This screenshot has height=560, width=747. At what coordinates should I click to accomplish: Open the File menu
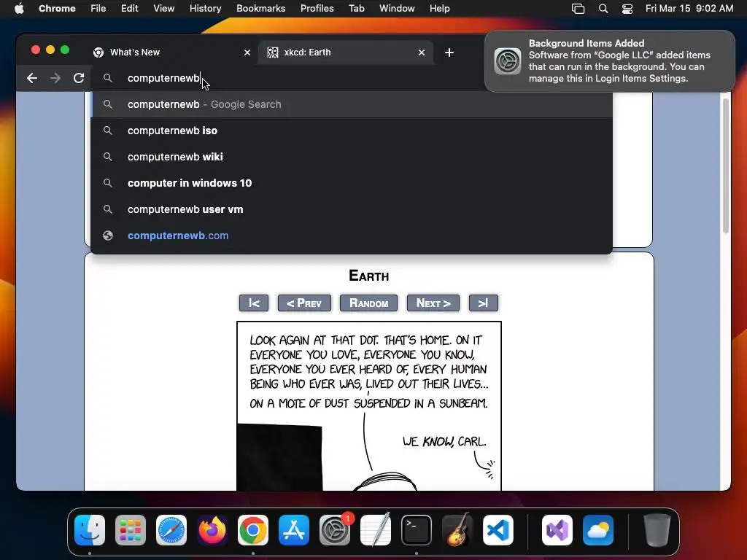(x=98, y=9)
